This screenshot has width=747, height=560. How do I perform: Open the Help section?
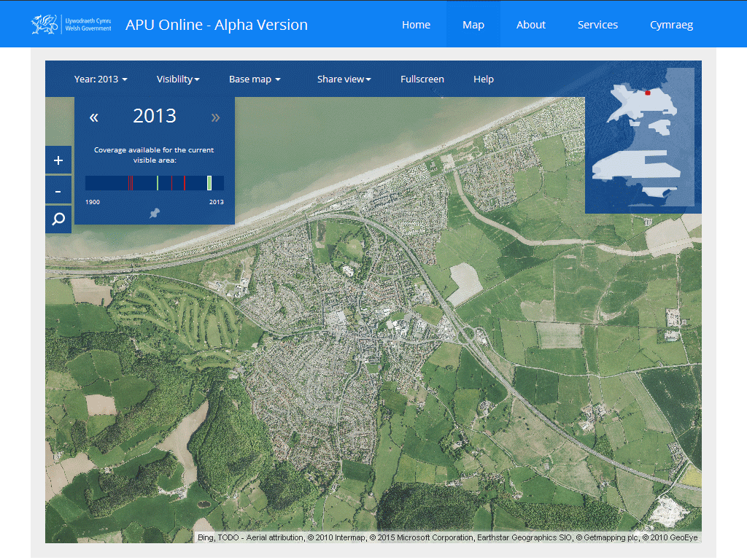[x=483, y=79]
